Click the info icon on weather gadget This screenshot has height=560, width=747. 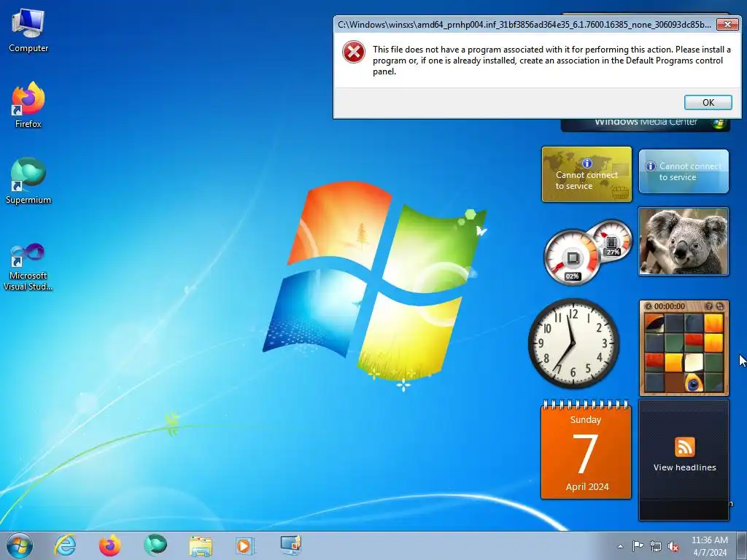click(650, 166)
